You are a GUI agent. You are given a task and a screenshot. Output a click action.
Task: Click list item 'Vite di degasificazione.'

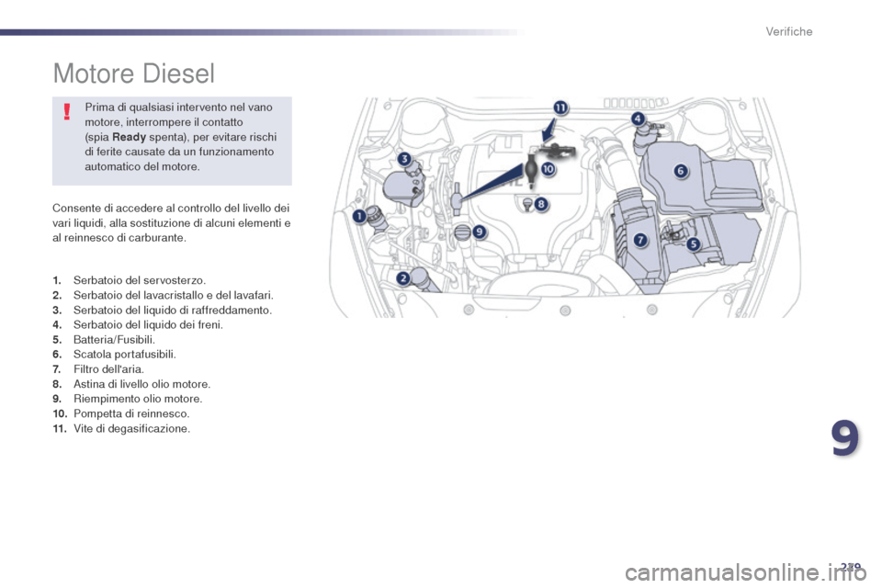click(131, 429)
